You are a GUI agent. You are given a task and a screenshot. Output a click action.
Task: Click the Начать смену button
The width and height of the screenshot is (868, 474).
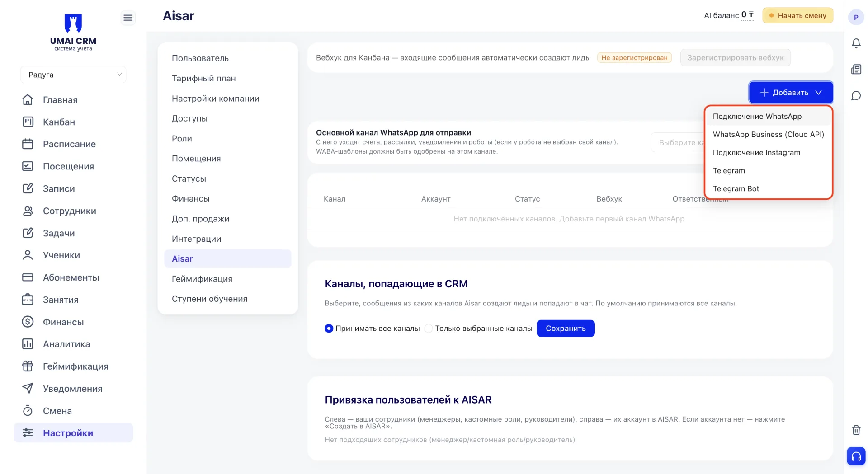pyautogui.click(x=798, y=15)
